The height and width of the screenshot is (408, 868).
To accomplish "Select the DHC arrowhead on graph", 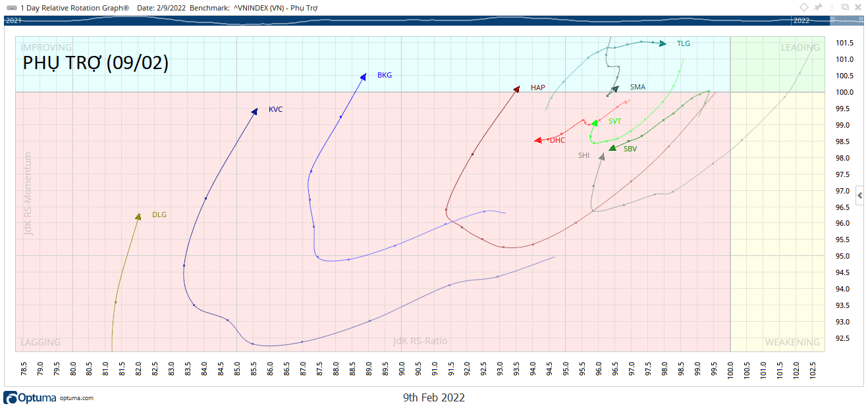I will 538,140.
